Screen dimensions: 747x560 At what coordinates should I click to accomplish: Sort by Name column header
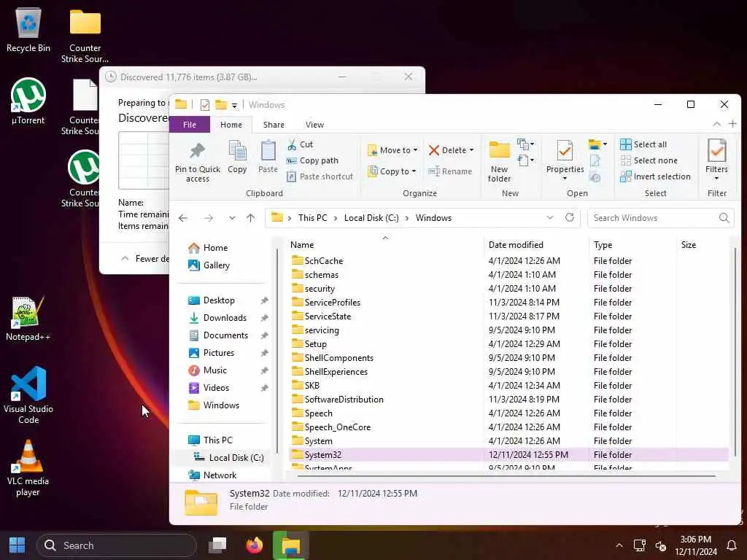click(x=302, y=245)
